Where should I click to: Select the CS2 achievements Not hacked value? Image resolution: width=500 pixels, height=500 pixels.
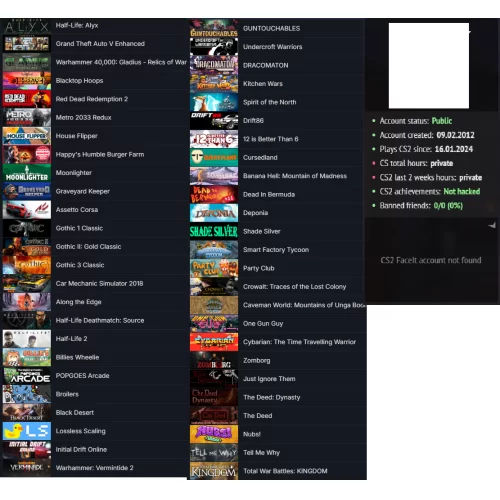click(x=462, y=191)
